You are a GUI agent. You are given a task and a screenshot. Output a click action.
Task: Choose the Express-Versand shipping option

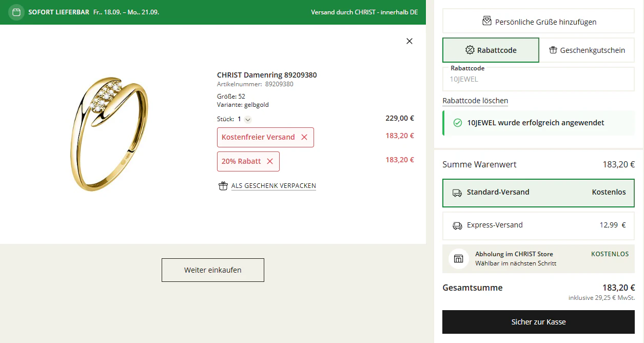539,225
